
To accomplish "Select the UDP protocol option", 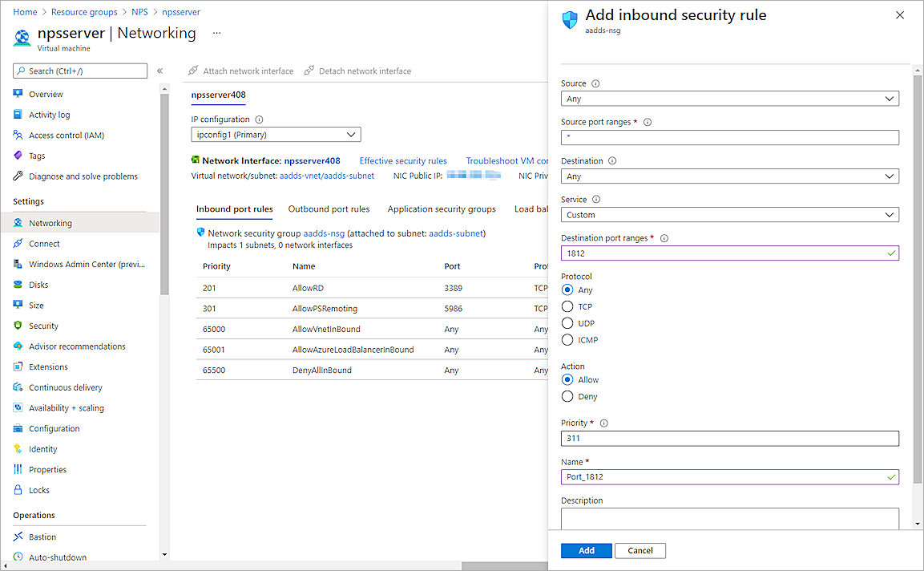I will (567, 323).
